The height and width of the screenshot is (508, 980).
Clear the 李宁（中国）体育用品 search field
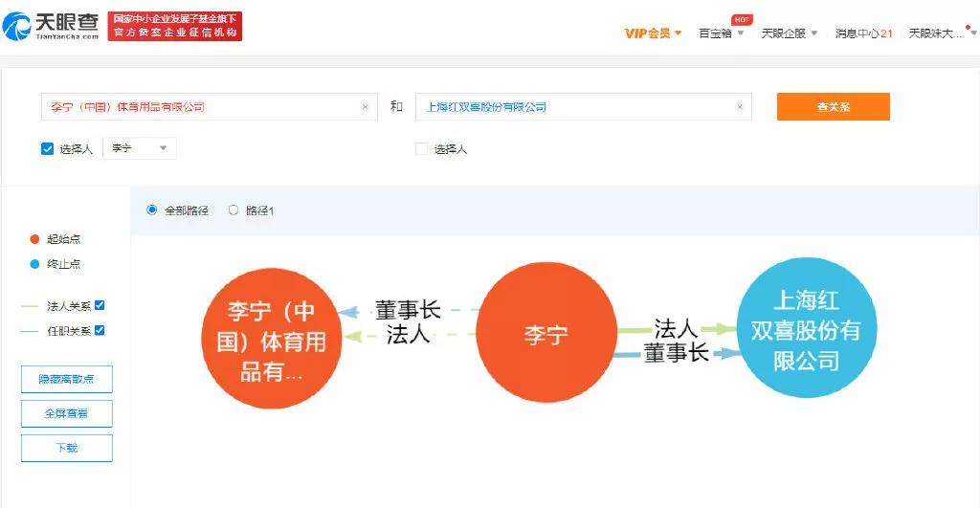[365, 107]
